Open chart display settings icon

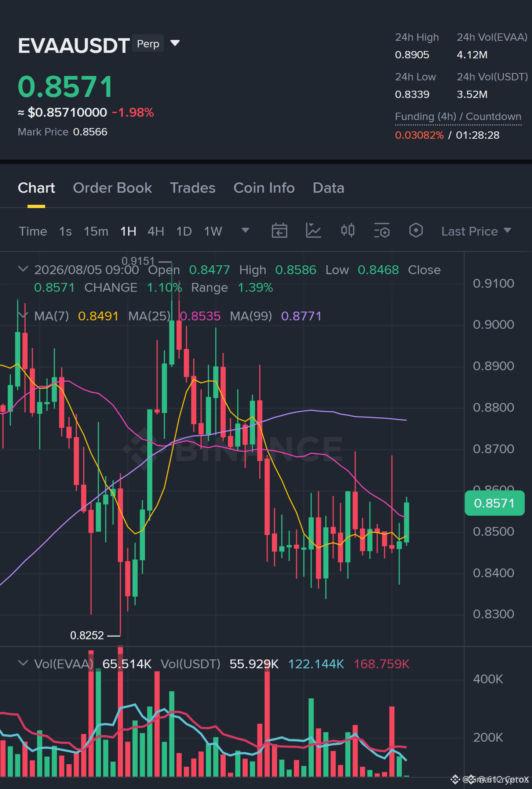pos(382,231)
